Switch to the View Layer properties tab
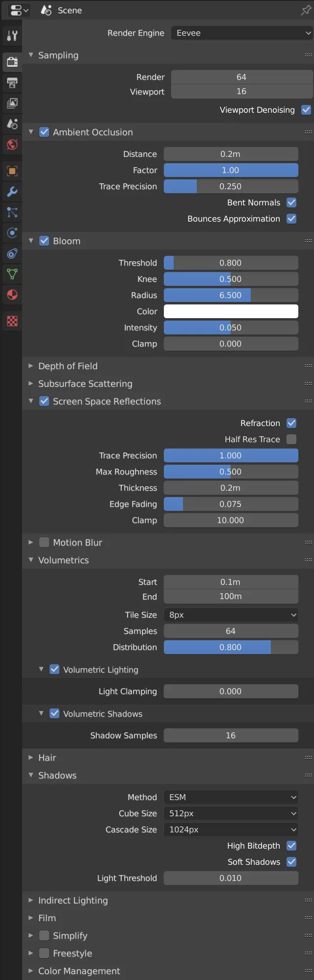The image size is (314, 980). 12,103
